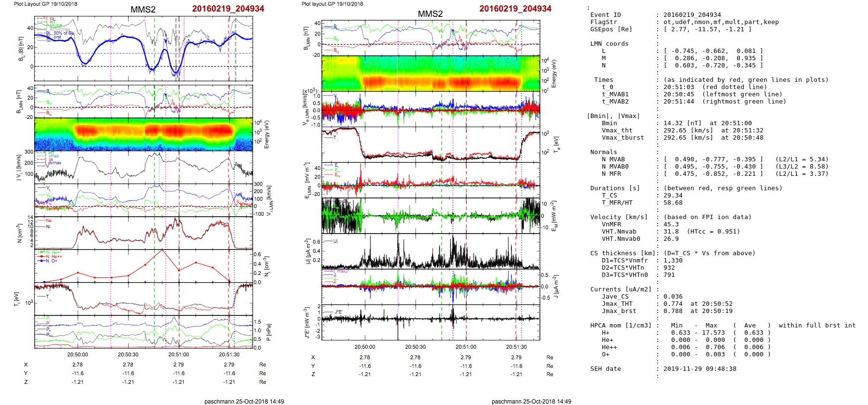This screenshot has width=868, height=405.
Task: Click the N MFR normals row
Action: [611, 174]
